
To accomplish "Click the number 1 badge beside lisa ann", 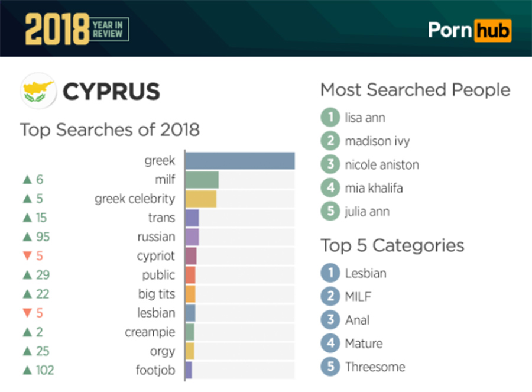I will click(x=330, y=117).
